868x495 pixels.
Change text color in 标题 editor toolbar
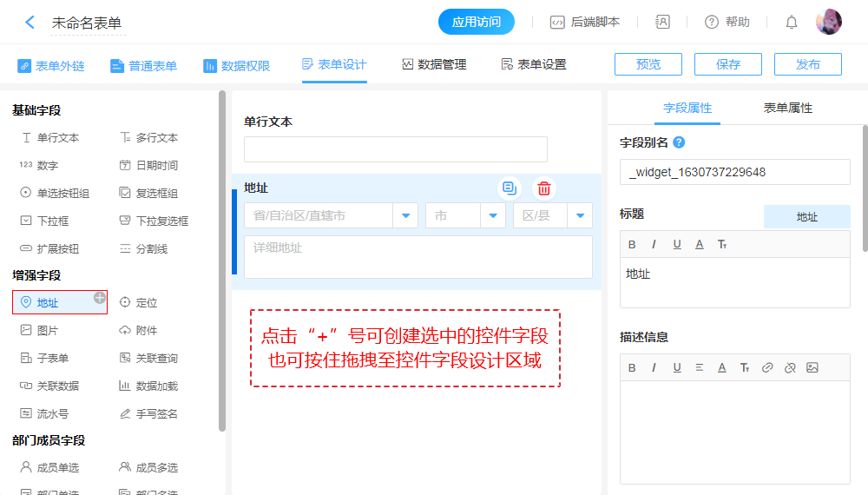point(699,244)
